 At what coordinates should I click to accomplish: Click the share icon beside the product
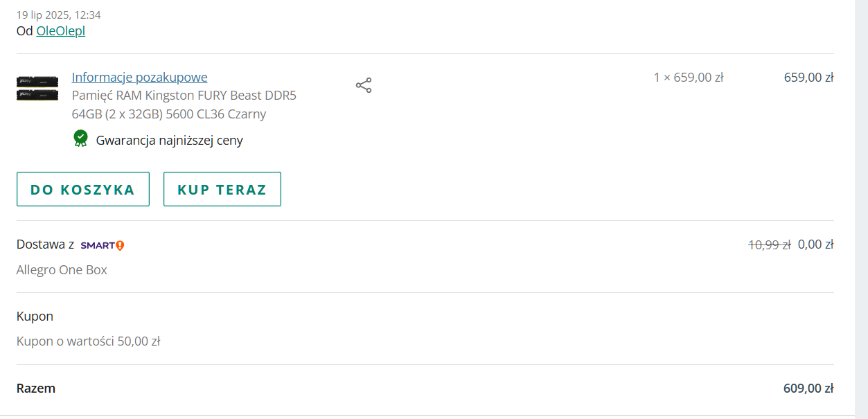(364, 86)
